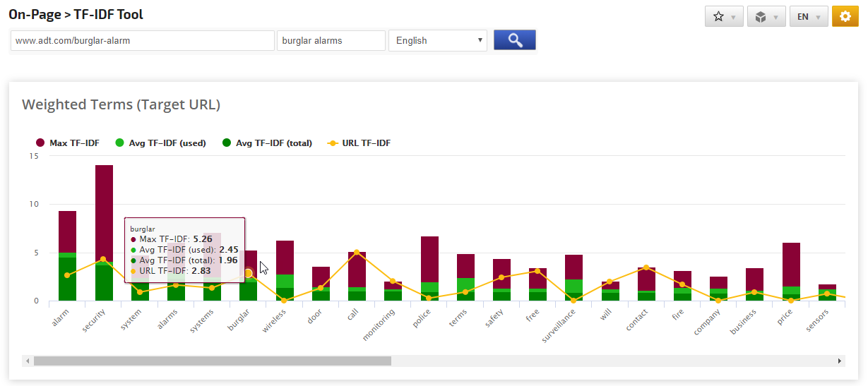Click the security bar in chart
Viewport: 868px width, 386px height.
click(x=104, y=212)
